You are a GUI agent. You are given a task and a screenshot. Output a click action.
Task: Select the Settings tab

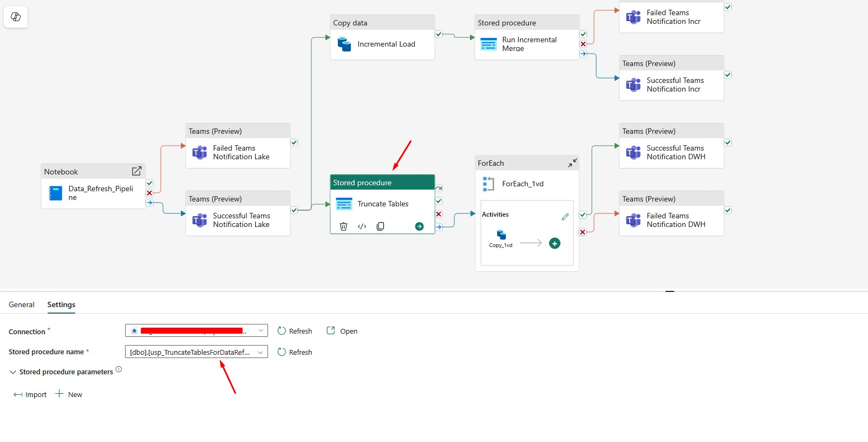[x=61, y=304]
